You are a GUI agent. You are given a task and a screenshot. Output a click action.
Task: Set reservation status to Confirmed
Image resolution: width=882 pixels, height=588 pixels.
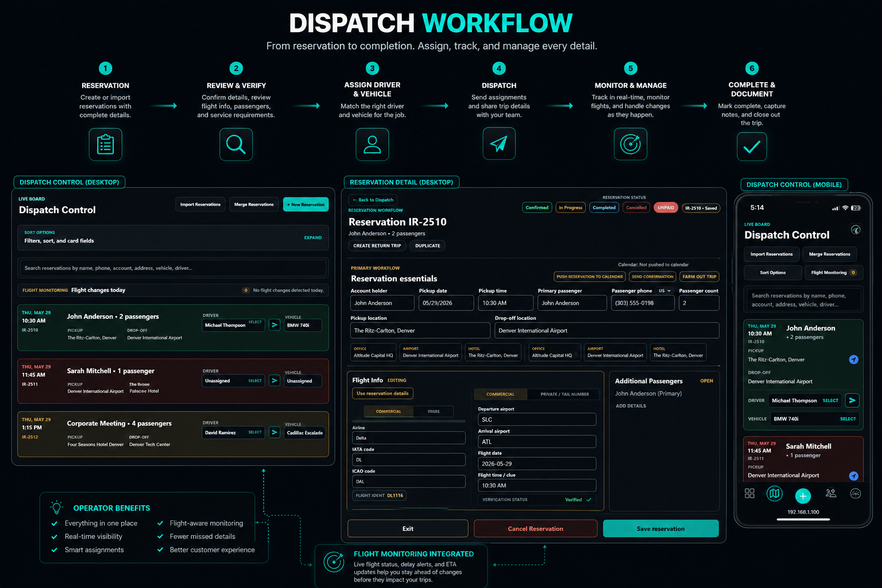(537, 208)
